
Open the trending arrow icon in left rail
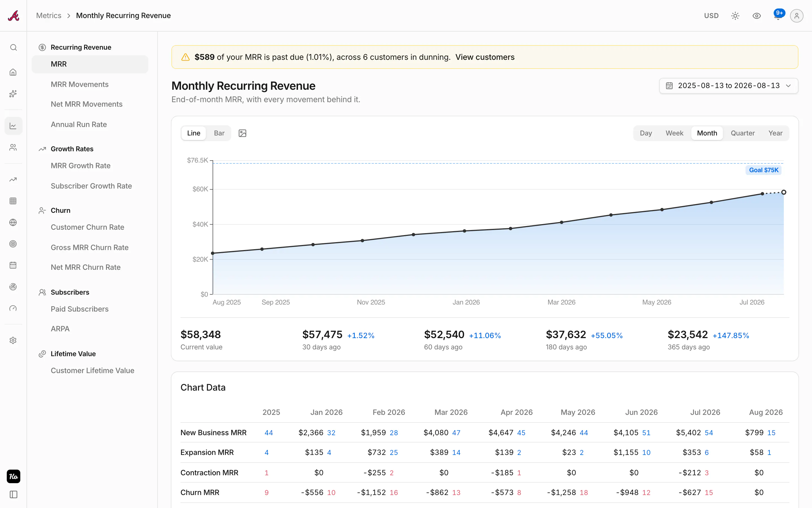pyautogui.click(x=13, y=179)
